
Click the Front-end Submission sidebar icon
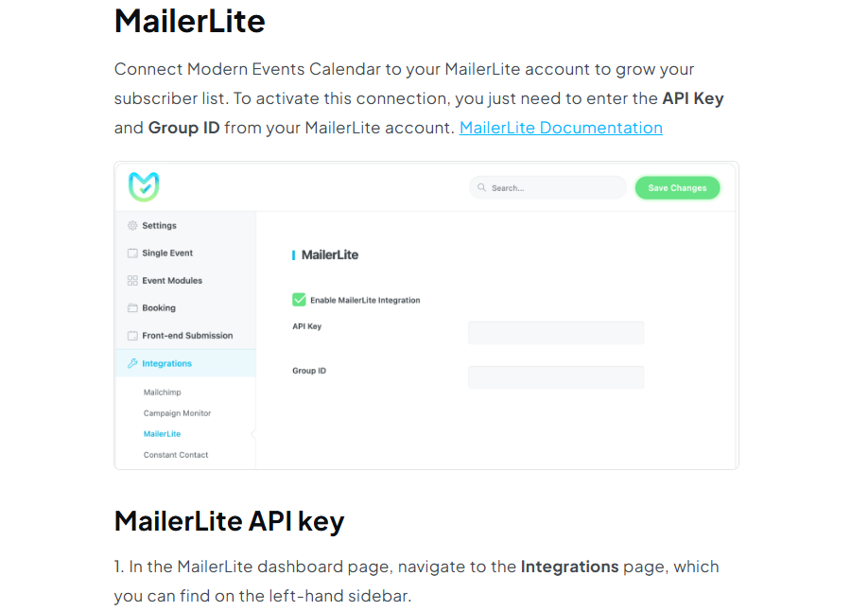(132, 336)
